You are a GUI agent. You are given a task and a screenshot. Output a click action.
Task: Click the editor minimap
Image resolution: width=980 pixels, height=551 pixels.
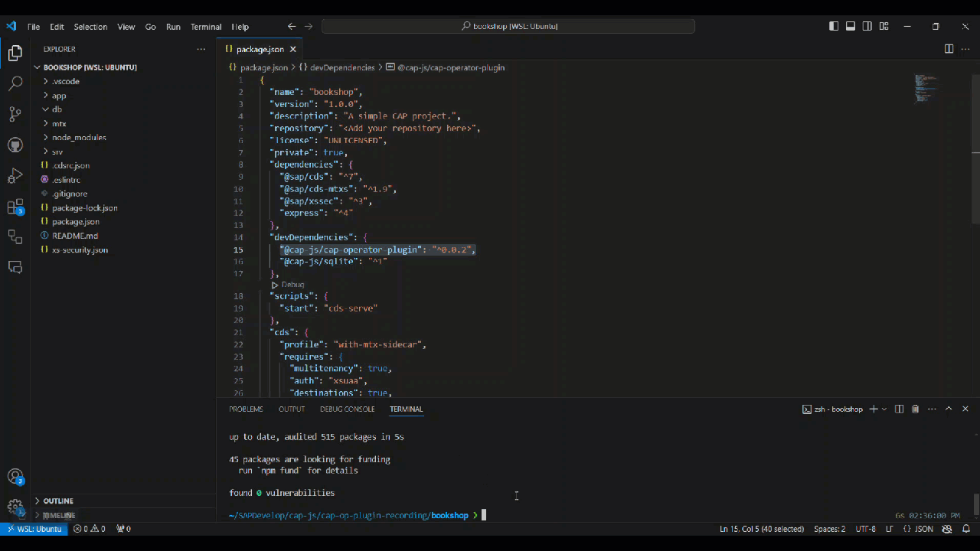coord(926,88)
